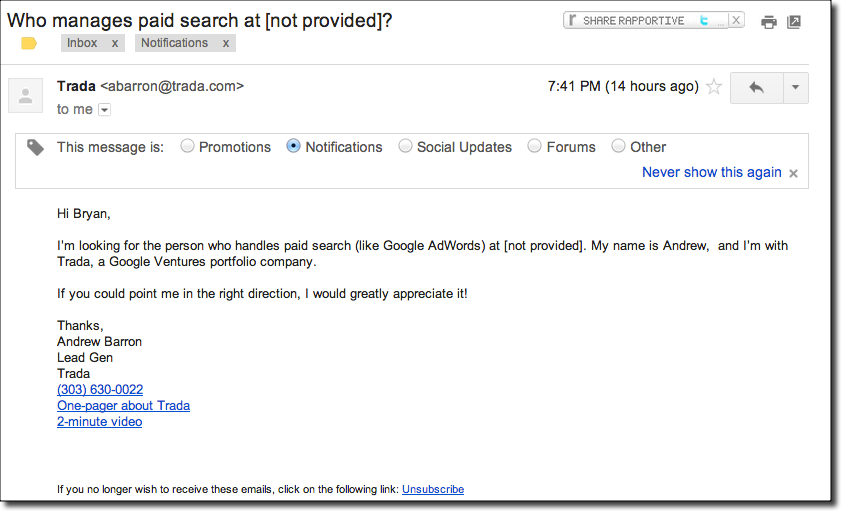Open the more-actions dropdown beside Reply

795,88
